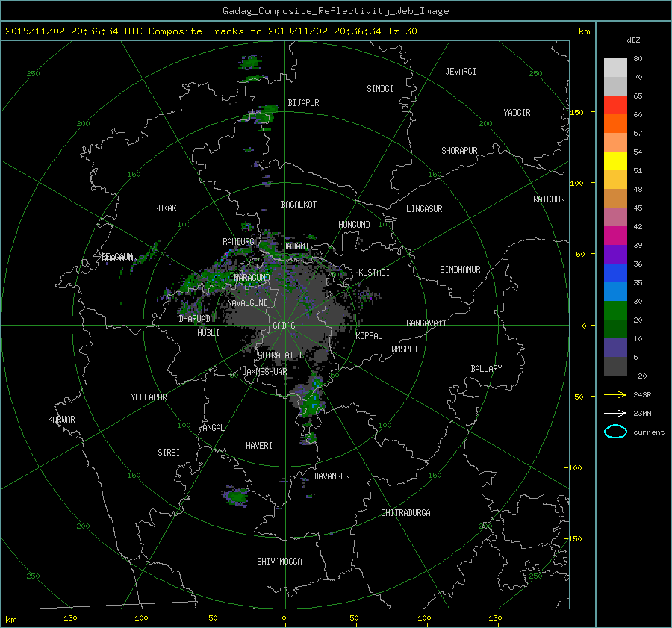Click the SINDGI city label
Image resolution: width=672 pixels, height=628 pixels.
(x=380, y=89)
